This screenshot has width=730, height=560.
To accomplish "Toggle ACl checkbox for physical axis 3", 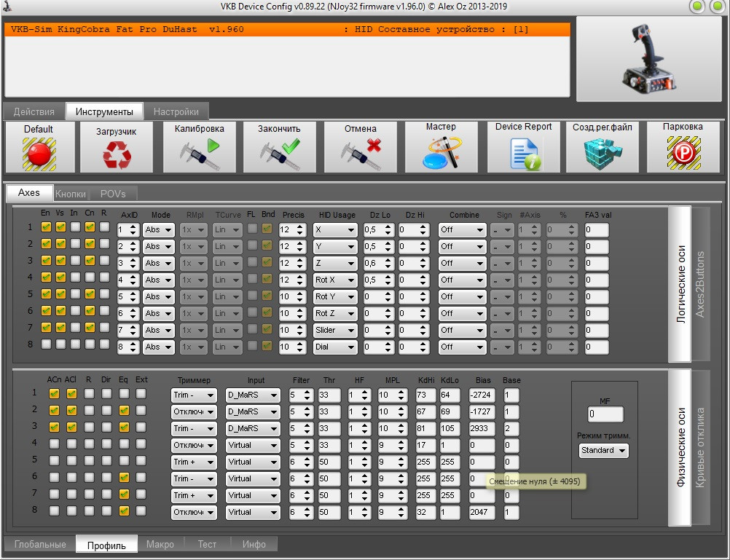I will click(x=71, y=427).
